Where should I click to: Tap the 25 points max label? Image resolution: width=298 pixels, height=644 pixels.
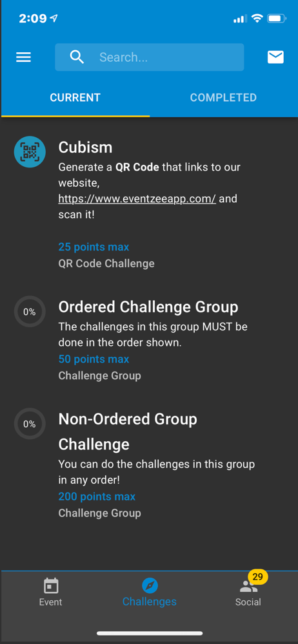(94, 247)
